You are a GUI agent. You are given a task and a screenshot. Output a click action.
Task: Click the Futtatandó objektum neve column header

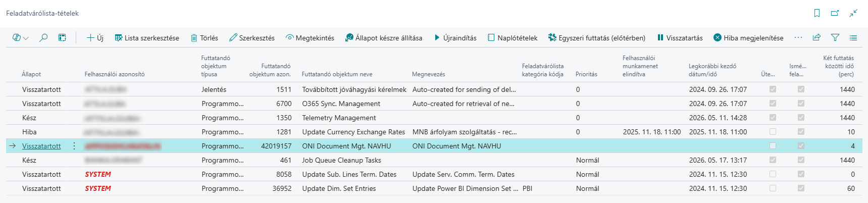tap(337, 74)
